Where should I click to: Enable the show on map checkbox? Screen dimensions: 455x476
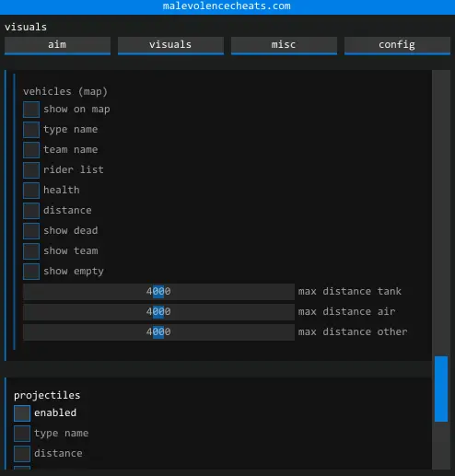pyautogui.click(x=31, y=110)
